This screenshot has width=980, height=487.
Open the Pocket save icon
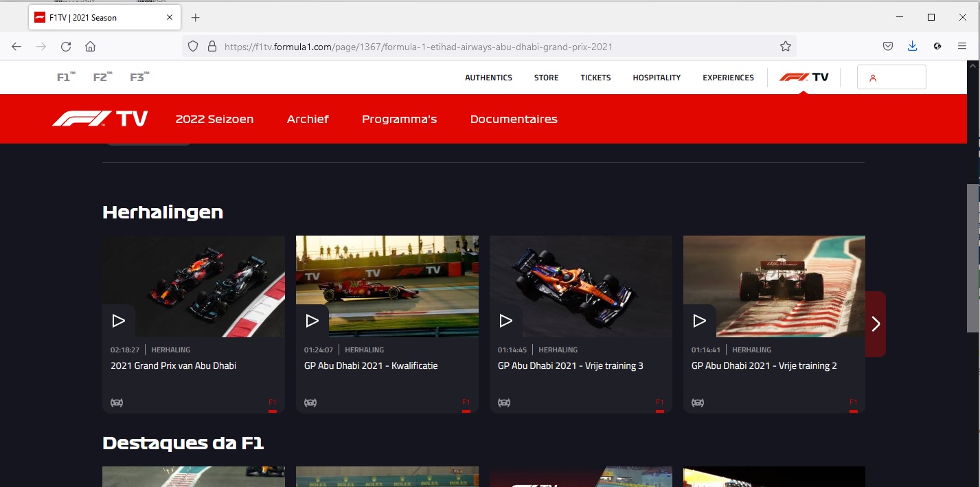pyautogui.click(x=888, y=47)
